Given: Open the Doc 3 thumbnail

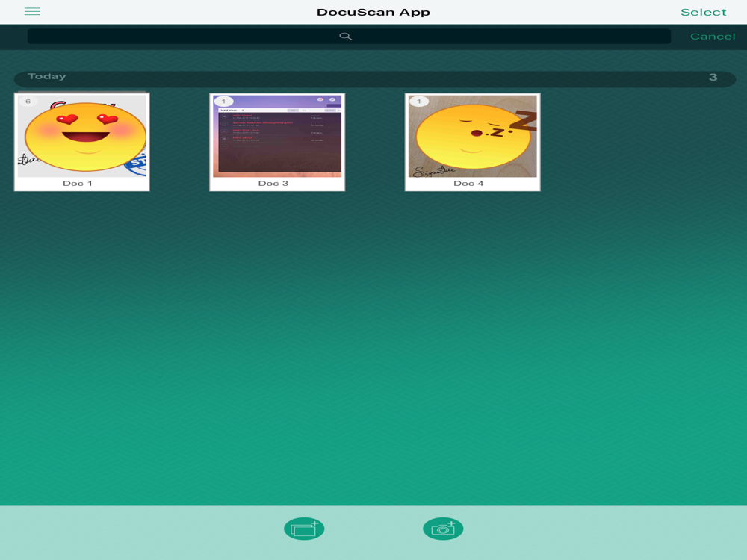Looking at the screenshot, I should [x=277, y=136].
